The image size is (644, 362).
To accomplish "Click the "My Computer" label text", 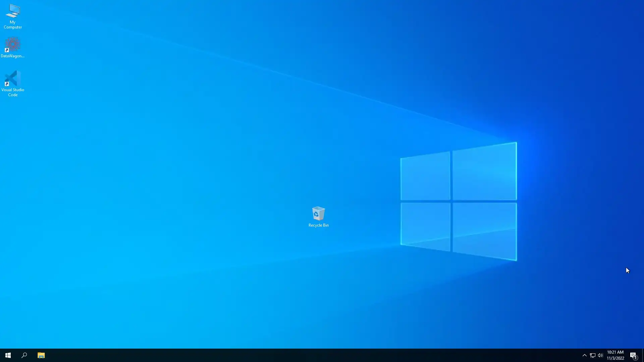I will [13, 25].
